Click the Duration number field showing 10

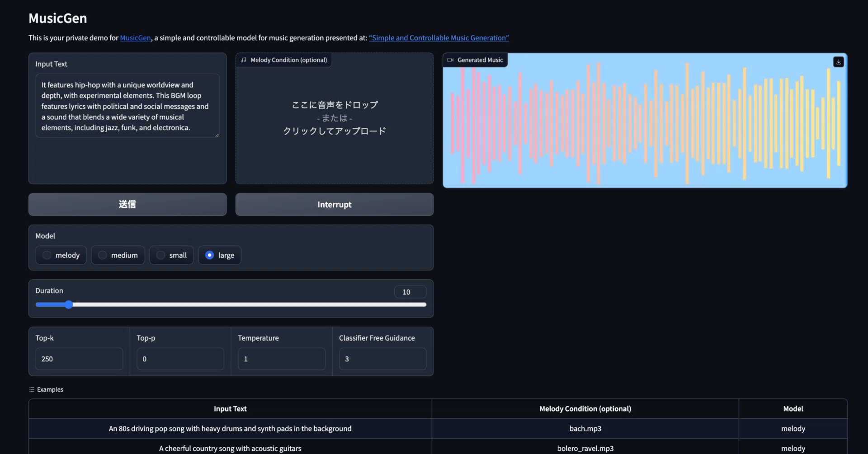pos(410,292)
